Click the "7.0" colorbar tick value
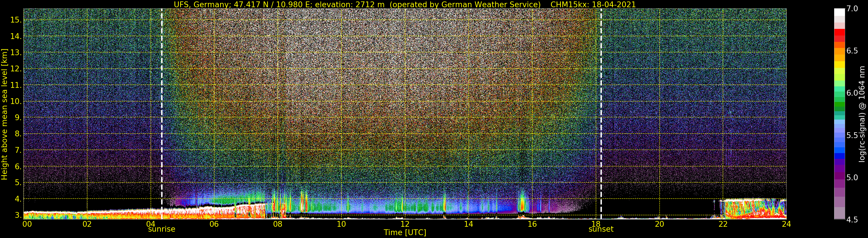 click(x=852, y=9)
